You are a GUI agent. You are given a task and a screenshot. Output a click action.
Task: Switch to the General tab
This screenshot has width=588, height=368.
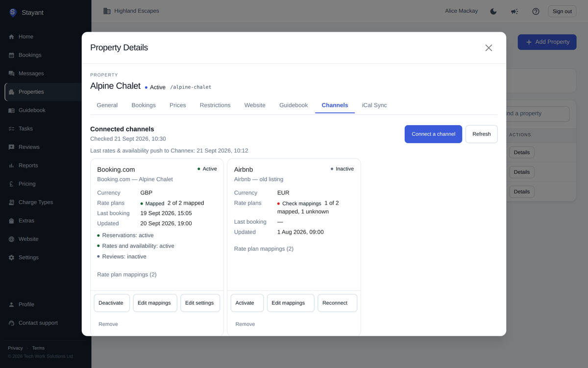coord(107,105)
